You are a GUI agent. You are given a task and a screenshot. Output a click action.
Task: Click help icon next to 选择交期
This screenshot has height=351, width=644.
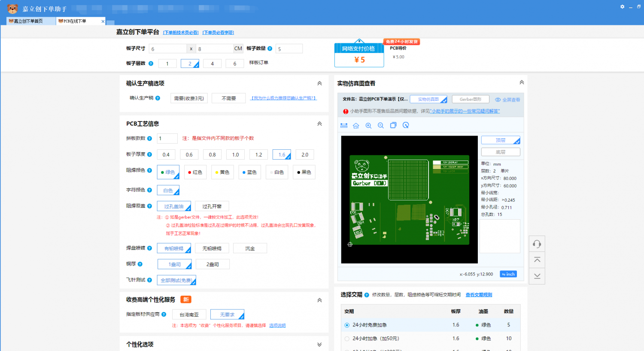pos(367,295)
